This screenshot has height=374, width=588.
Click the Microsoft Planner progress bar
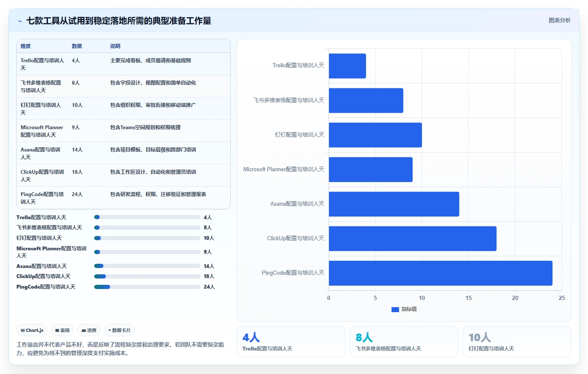coord(147,252)
